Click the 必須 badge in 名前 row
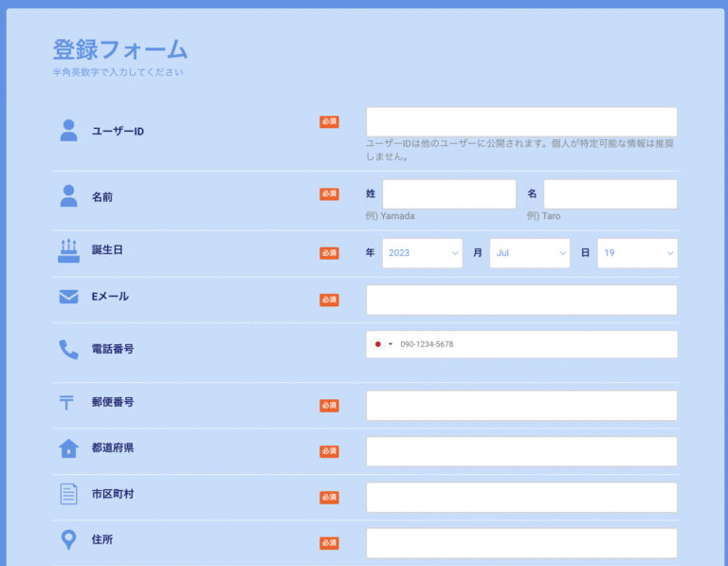The width and height of the screenshot is (728, 566). tap(329, 194)
